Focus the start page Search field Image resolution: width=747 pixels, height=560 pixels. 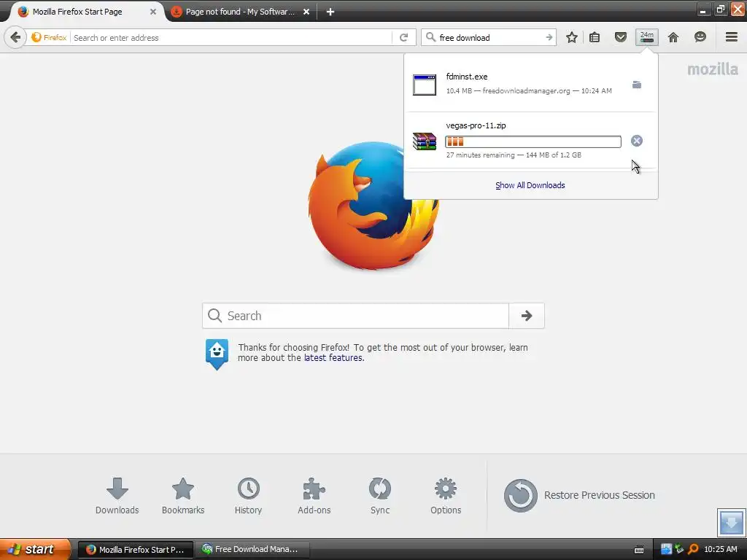coord(355,316)
